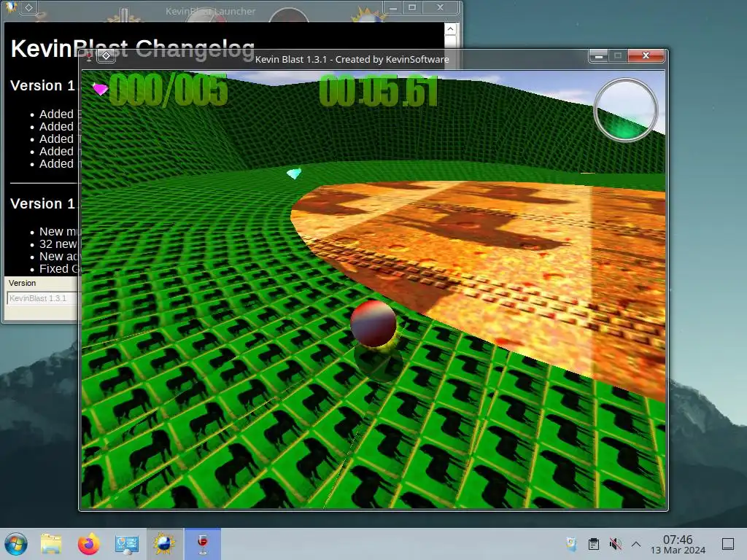The width and height of the screenshot is (747, 560).
Task: Click the '32 new' changelog line
Action: coord(58,244)
